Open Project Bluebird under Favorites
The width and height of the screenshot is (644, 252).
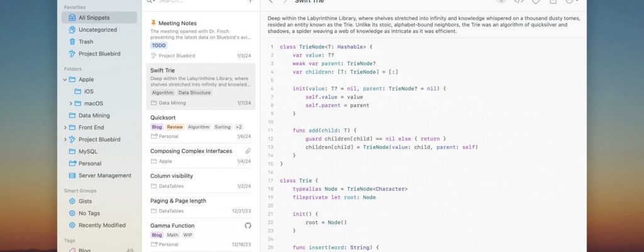[99, 54]
